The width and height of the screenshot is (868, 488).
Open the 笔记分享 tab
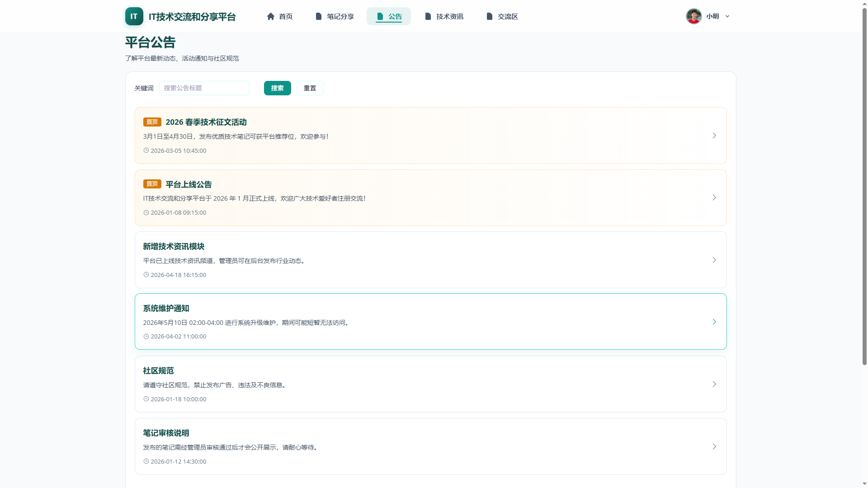(335, 16)
